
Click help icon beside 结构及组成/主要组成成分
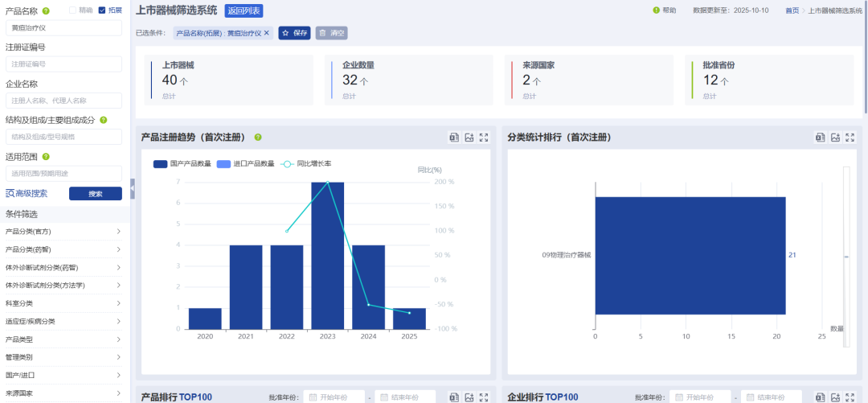104,120
